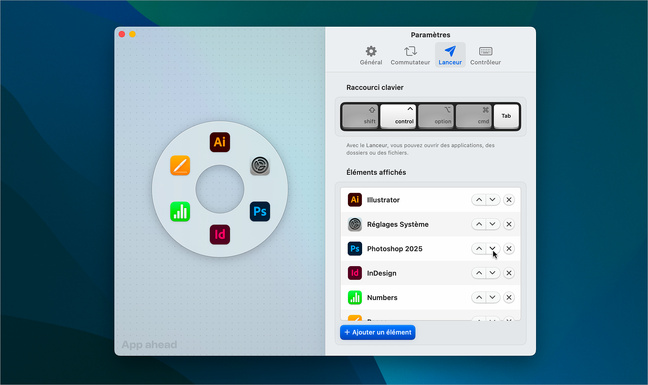Move Photoshop 2025 up

click(479, 249)
